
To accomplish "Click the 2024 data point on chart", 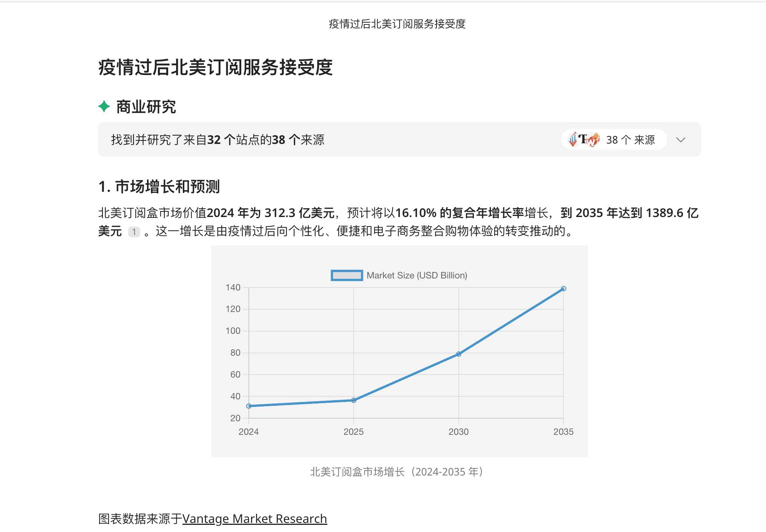I will coord(249,406).
